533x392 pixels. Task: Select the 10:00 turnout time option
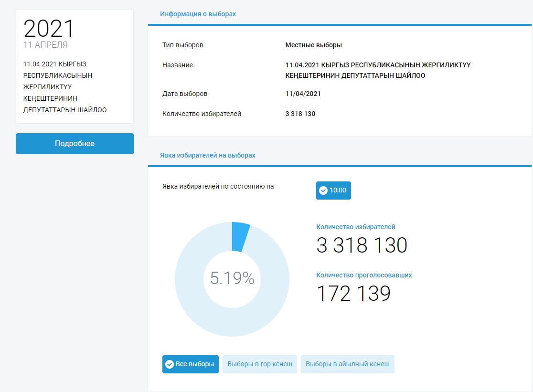(333, 191)
